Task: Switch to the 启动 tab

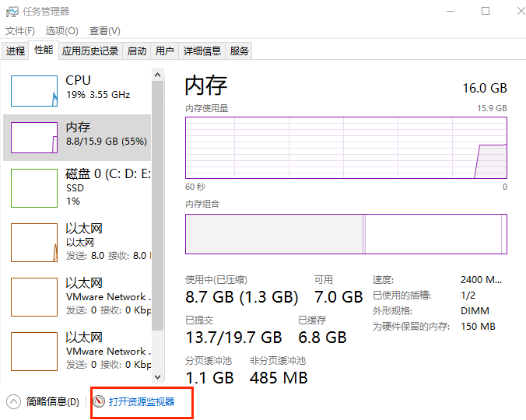Action: (x=137, y=51)
